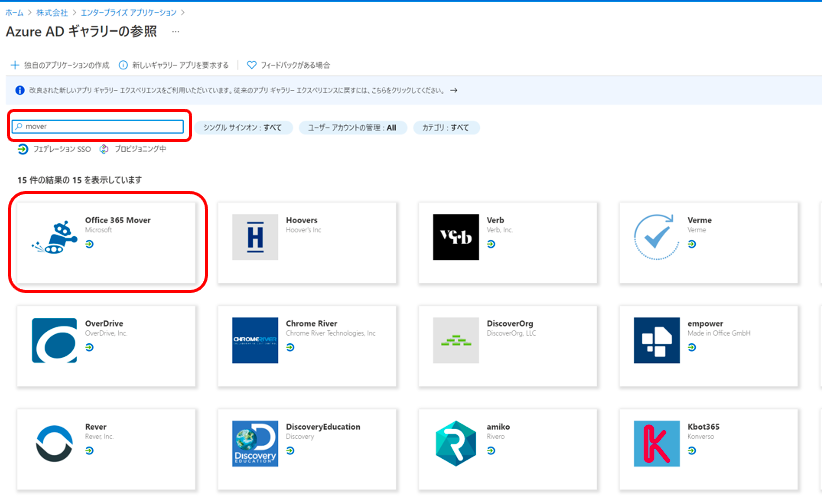Select the DiscoverOrg app name
The image size is (822, 498).
click(x=510, y=323)
